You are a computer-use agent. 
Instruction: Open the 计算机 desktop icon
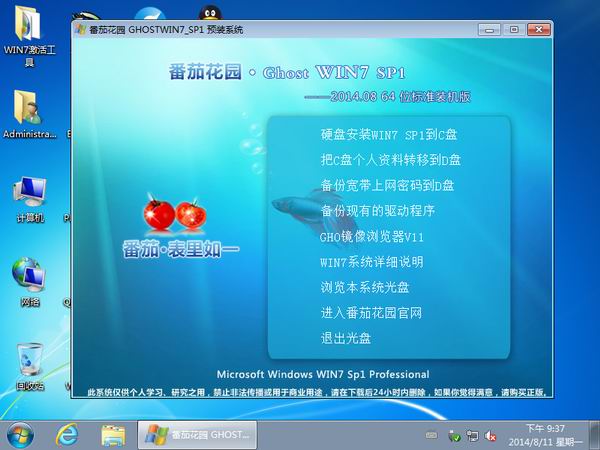[x=30, y=199]
